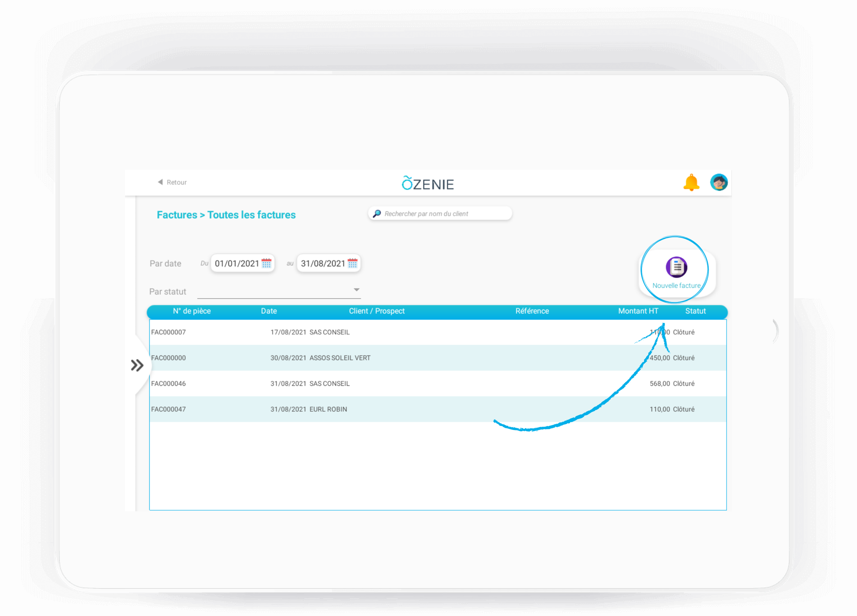The image size is (857, 616).
Task: Click date 31/08/2021 in FAC000046 row
Action: pos(288,383)
